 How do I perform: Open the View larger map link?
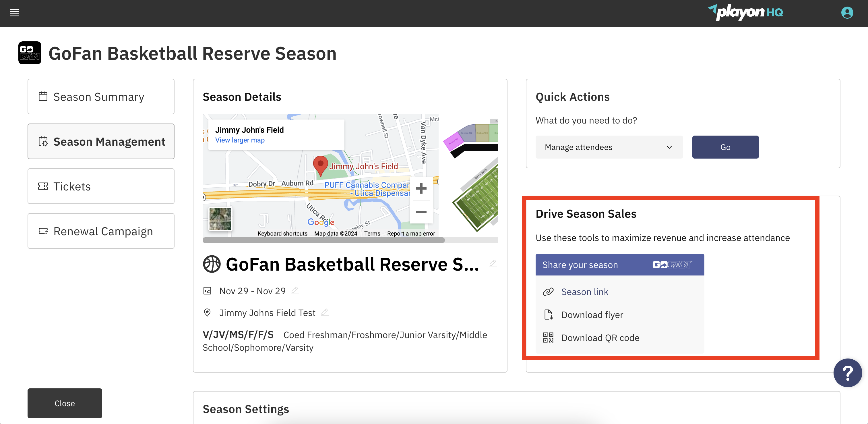click(x=240, y=140)
